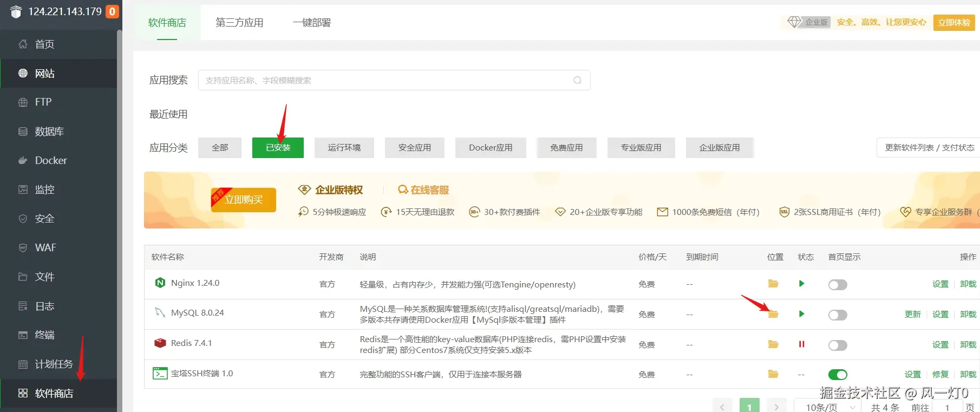Click the Redis stopped status pause icon
Screen dimensions: 980x412
click(x=802, y=344)
